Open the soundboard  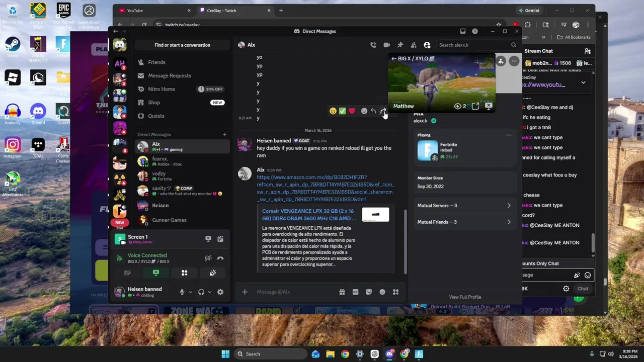(x=213, y=273)
